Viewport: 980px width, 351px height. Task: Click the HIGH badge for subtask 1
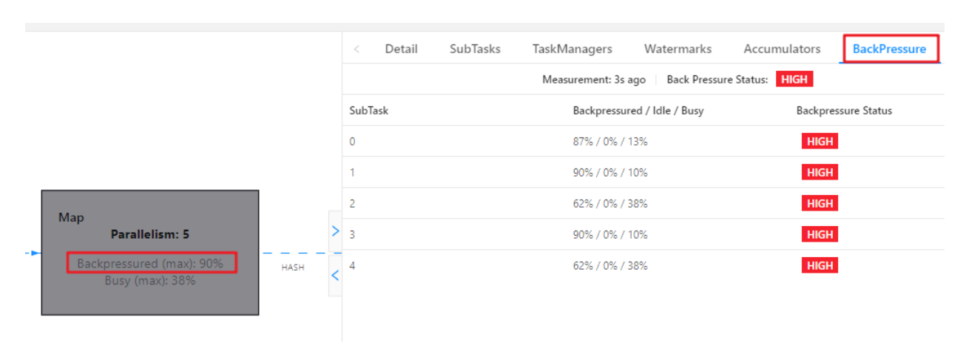(820, 173)
